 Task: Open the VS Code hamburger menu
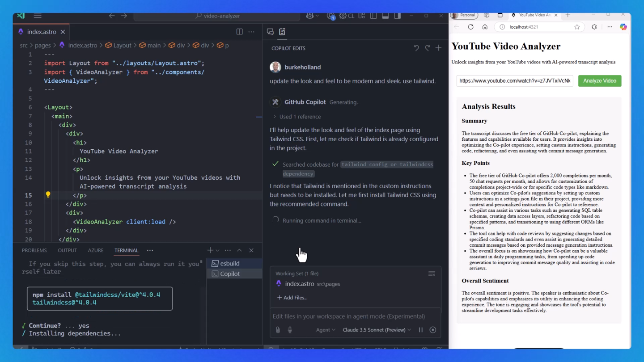(x=38, y=16)
